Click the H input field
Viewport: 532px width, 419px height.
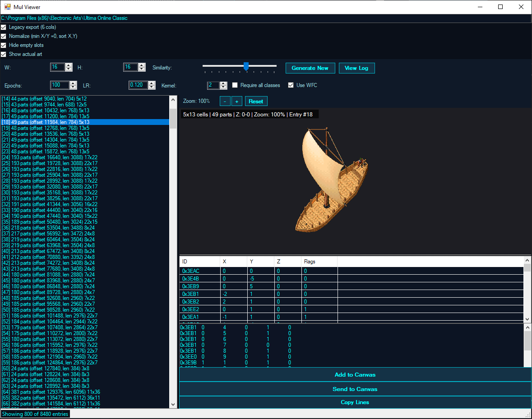(131, 67)
